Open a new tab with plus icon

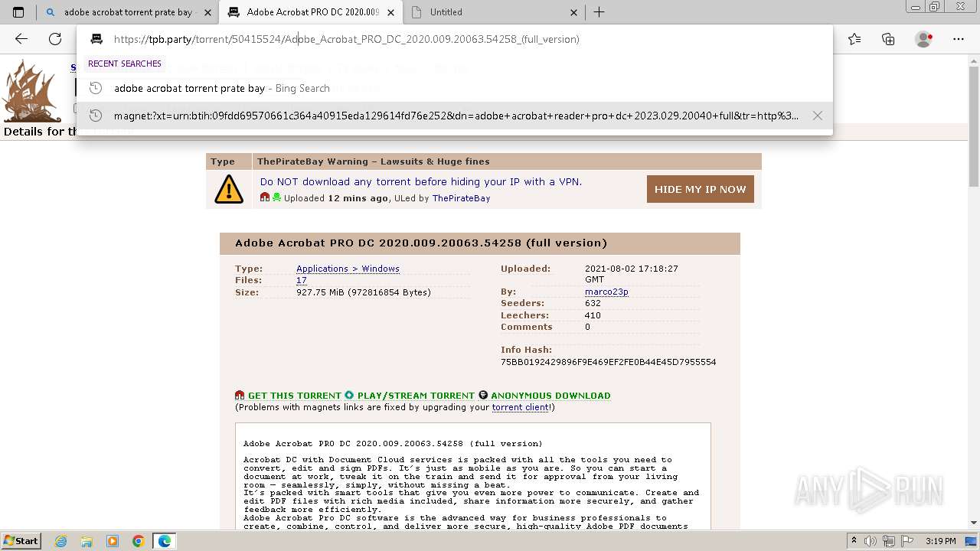[599, 12]
